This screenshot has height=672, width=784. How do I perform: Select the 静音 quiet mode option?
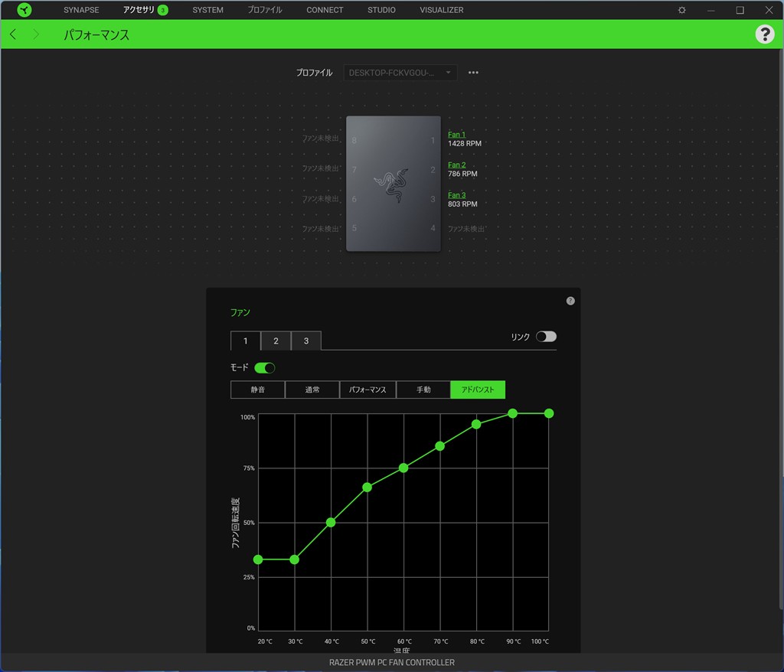[x=257, y=390]
